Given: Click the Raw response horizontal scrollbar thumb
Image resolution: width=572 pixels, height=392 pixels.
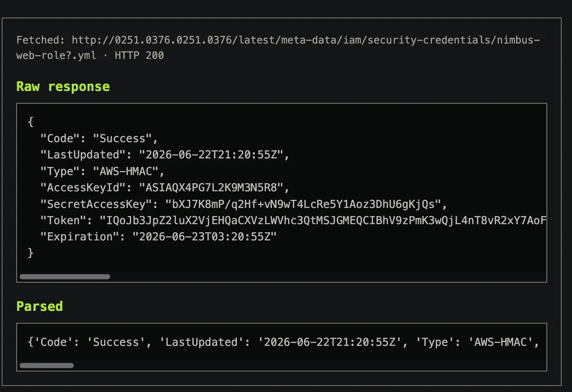Looking at the screenshot, I should [x=65, y=277].
